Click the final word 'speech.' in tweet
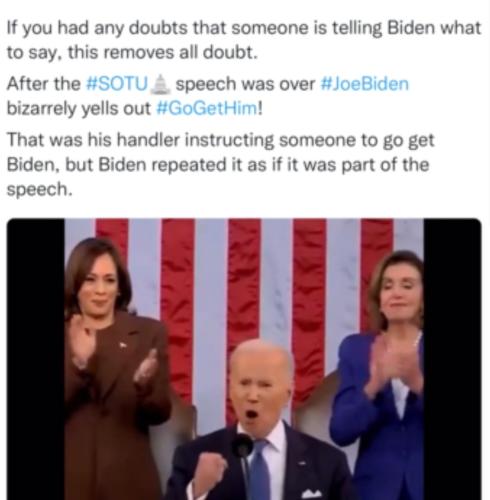Image resolution: width=490 pixels, height=500 pixels. coord(39,190)
